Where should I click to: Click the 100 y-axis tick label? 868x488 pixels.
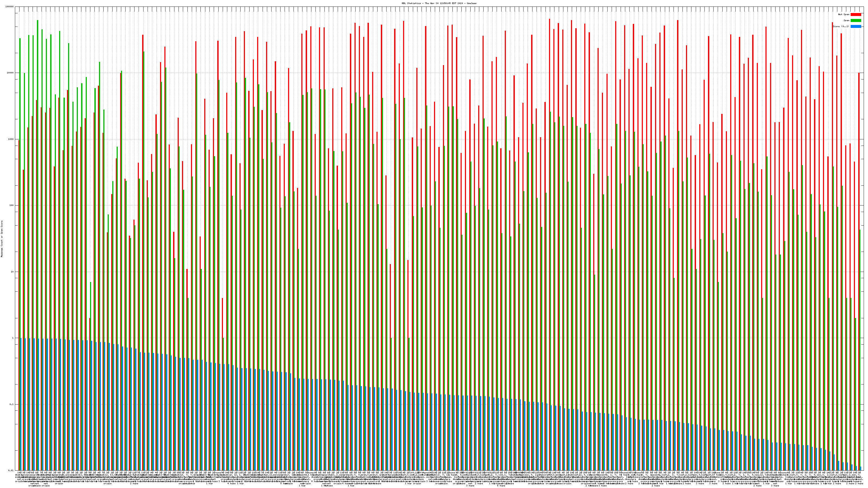tap(12, 206)
